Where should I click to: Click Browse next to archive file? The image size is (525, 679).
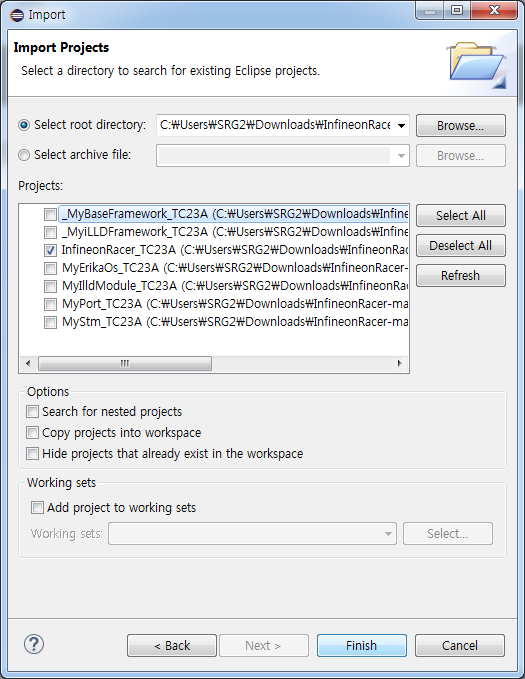(460, 155)
